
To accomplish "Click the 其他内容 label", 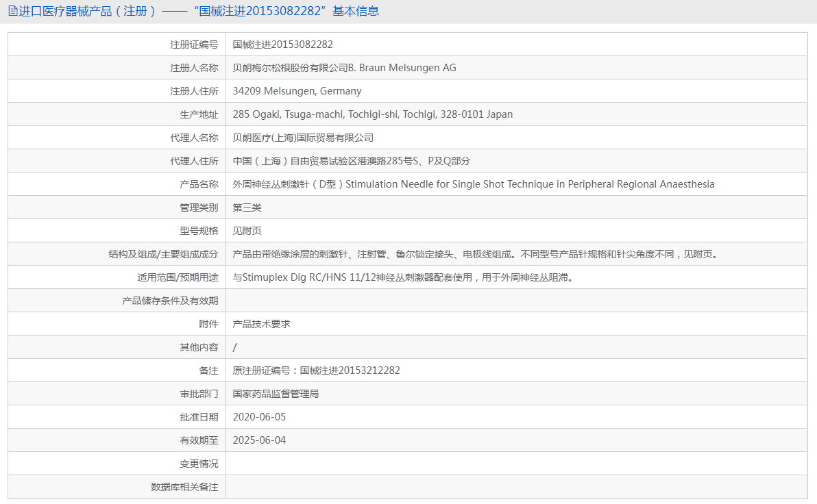I will [199, 347].
